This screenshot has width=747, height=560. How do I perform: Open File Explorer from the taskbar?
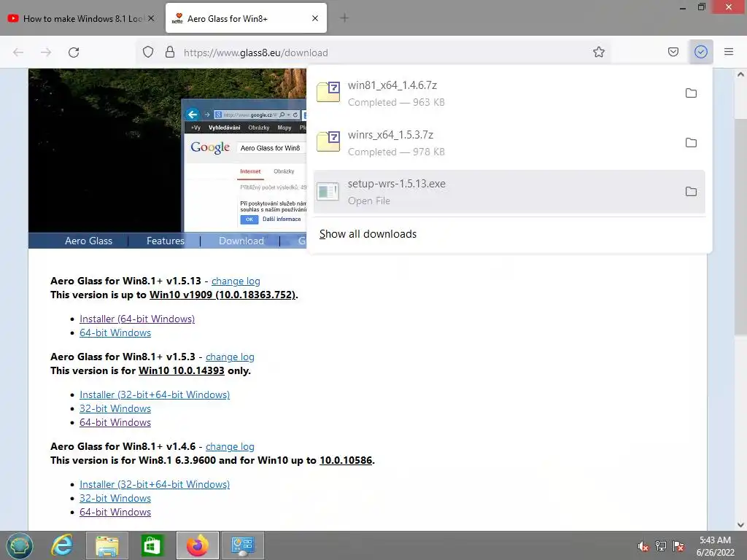click(x=107, y=545)
